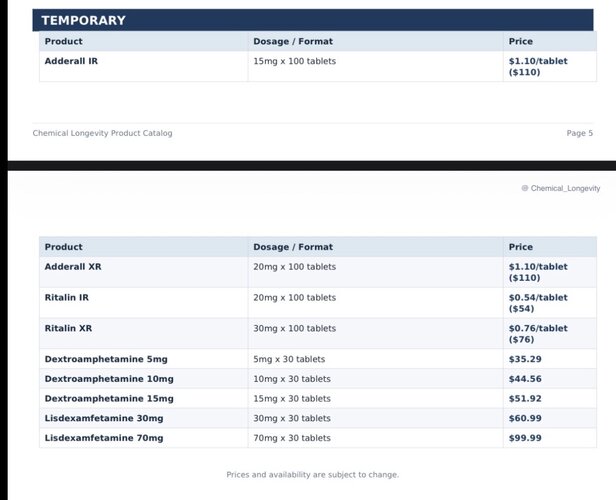Select the Ritalin XR product name
The image size is (616, 500).
[68, 328]
